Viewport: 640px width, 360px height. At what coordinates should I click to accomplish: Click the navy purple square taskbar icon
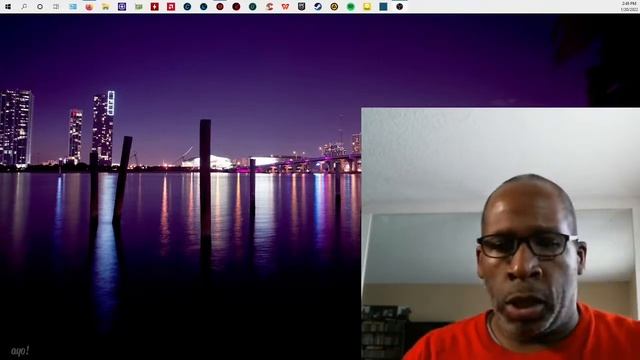pos(122,7)
